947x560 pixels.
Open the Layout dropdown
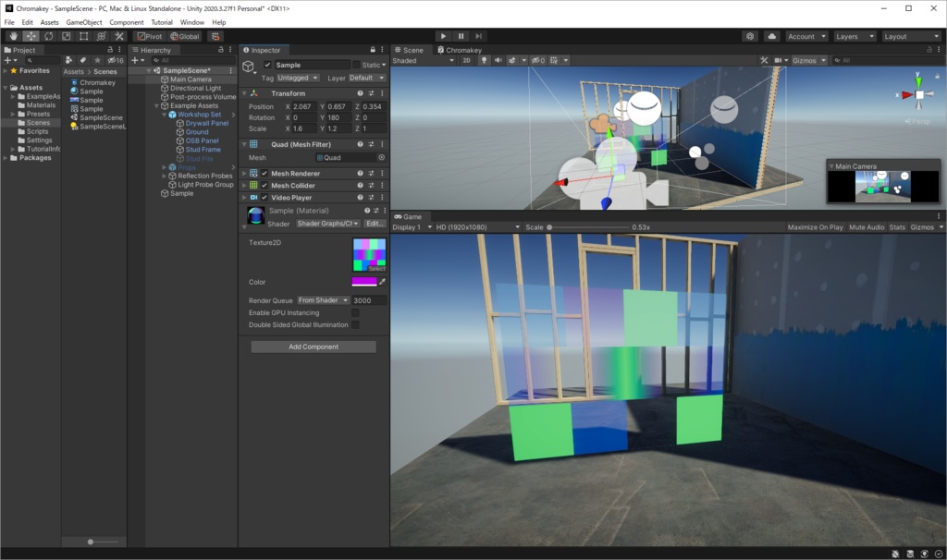[x=911, y=36]
